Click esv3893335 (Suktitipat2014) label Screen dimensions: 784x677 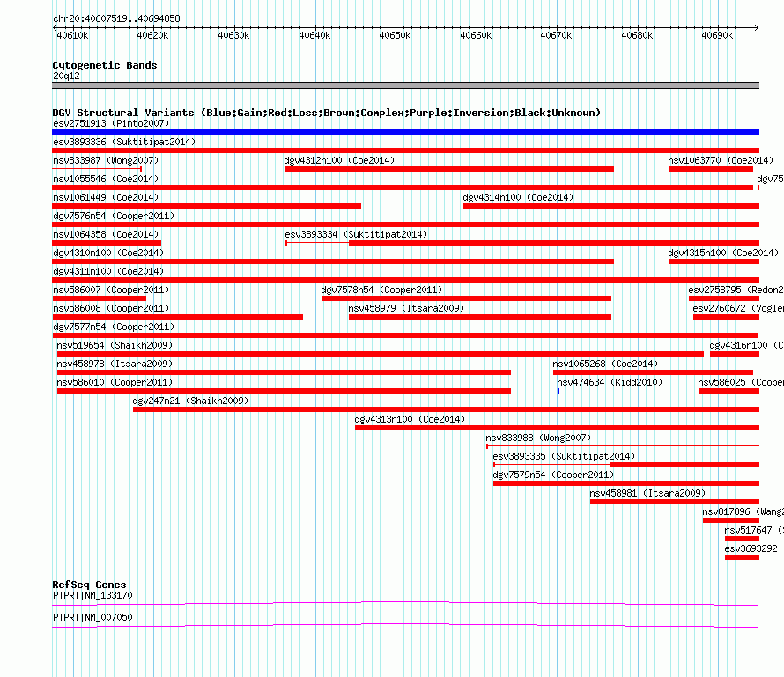click(x=564, y=456)
